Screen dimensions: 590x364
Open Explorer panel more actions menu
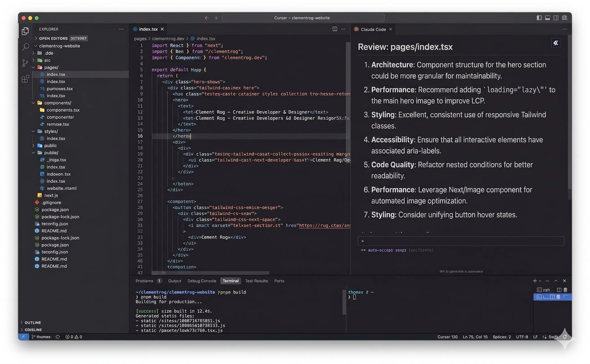pos(121,29)
